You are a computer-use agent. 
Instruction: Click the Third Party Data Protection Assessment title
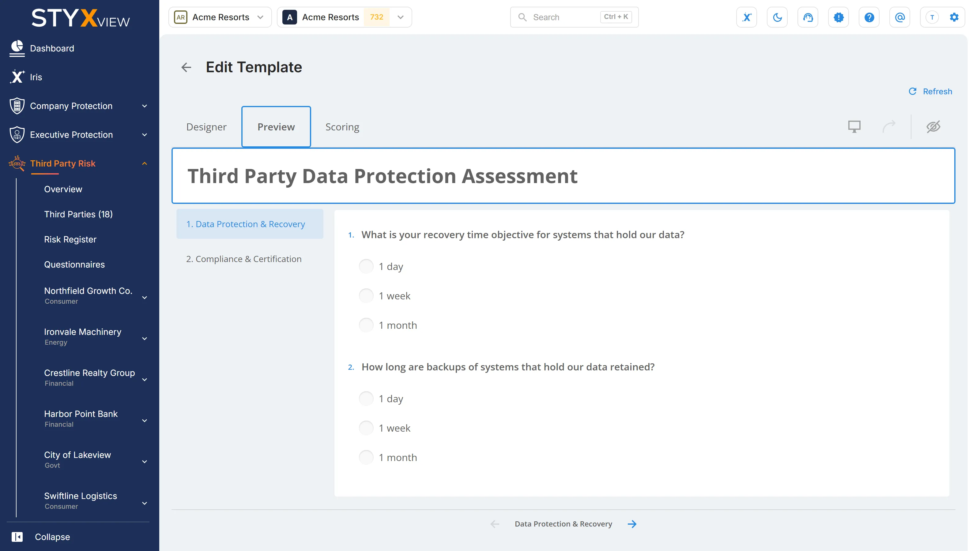pos(382,176)
